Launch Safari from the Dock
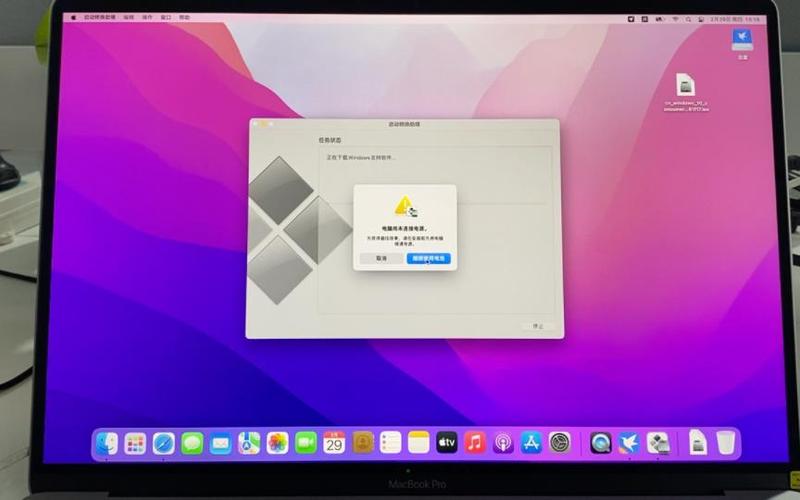The width and height of the screenshot is (800, 500). tap(164, 443)
